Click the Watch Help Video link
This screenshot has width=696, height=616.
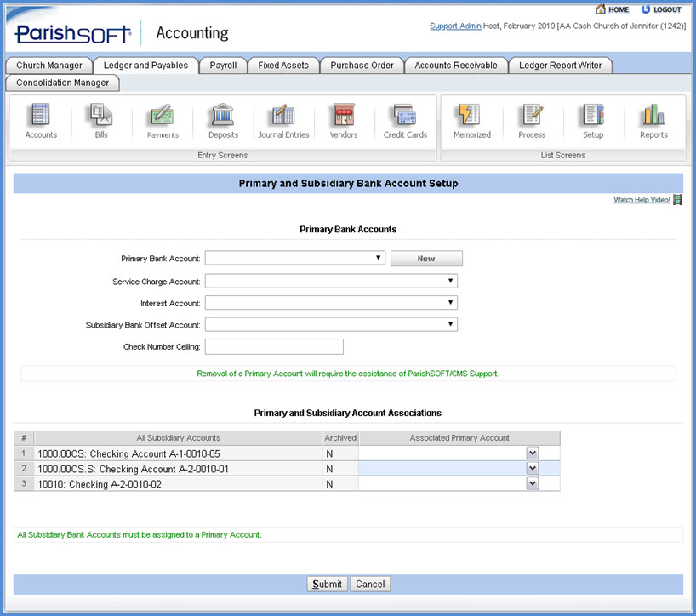pyautogui.click(x=642, y=200)
